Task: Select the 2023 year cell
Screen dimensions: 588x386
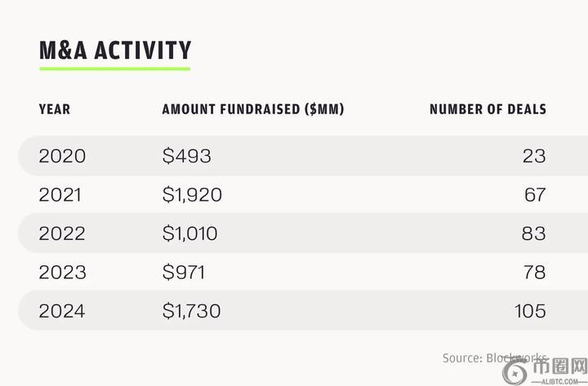Action: (x=62, y=272)
